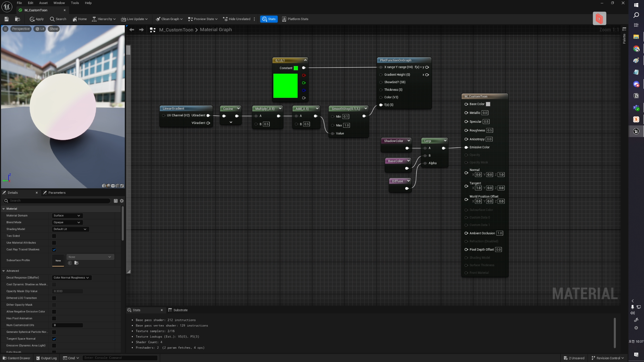The image size is (644, 362).
Task: Click the Apply material button
Action: coord(37,19)
